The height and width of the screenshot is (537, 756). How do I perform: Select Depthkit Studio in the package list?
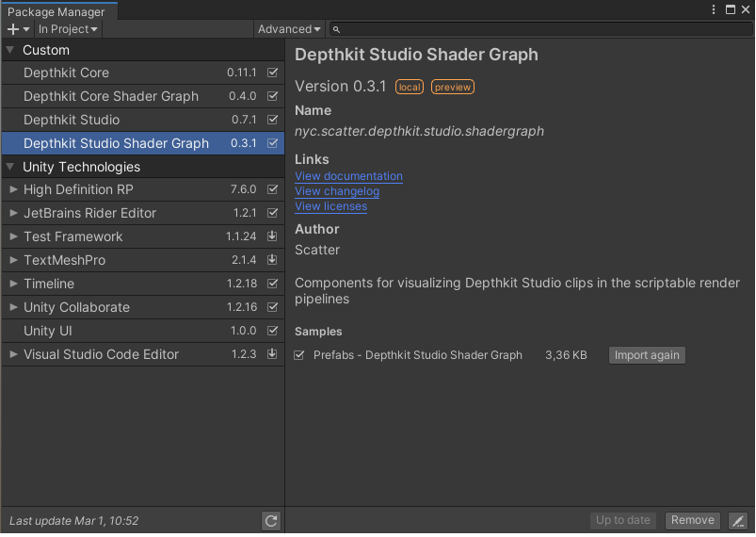coord(72,120)
